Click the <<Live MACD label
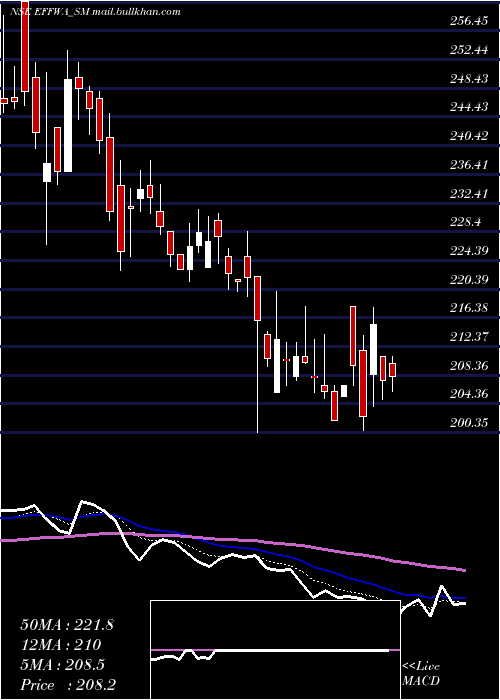500x700 pixels. 421,674
